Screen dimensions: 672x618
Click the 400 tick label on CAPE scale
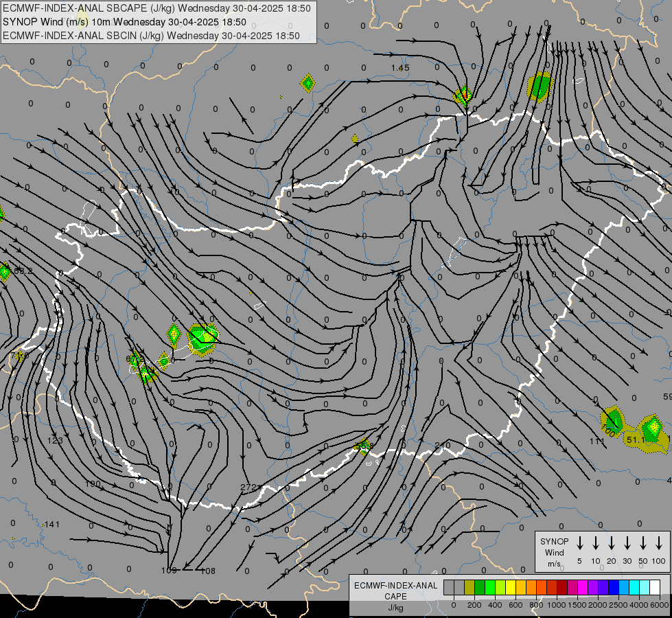[495, 605]
